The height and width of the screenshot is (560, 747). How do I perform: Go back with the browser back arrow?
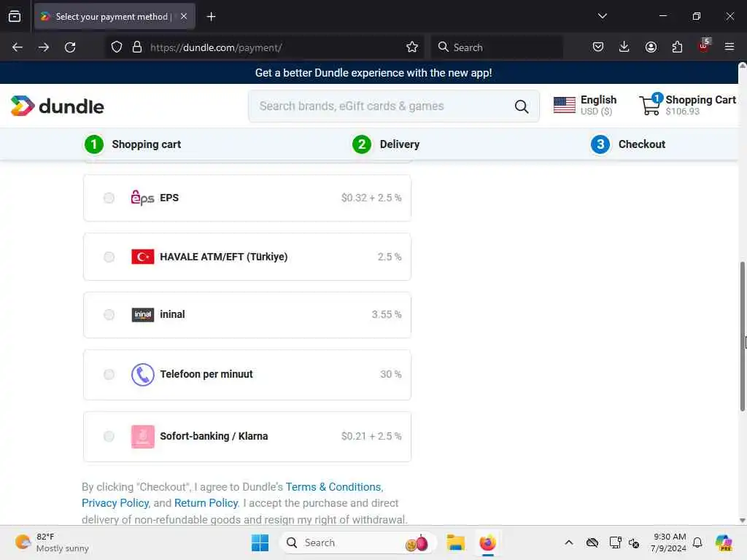coord(18,47)
